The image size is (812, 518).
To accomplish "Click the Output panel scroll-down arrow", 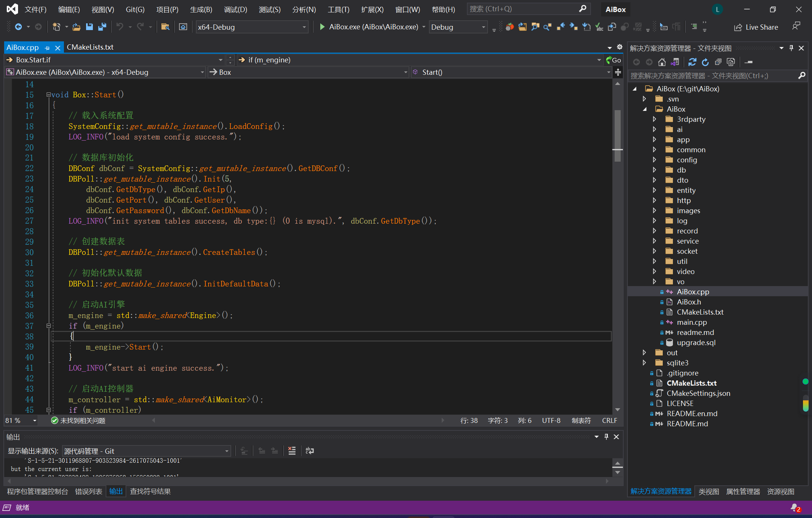I will [618, 472].
